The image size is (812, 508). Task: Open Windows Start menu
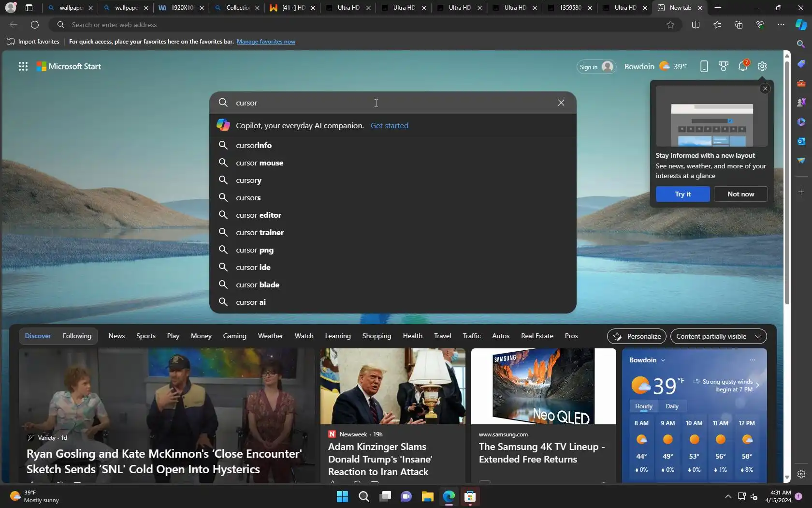[x=342, y=496]
